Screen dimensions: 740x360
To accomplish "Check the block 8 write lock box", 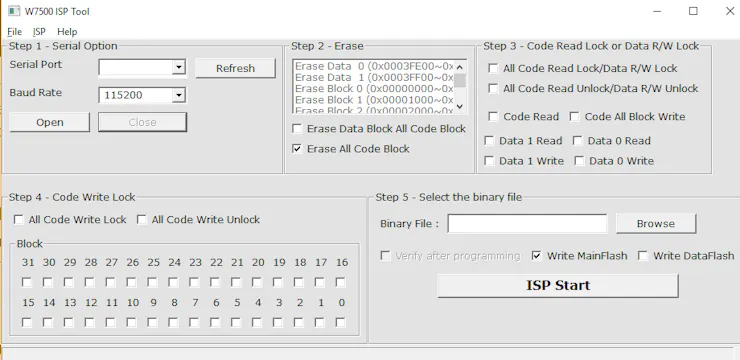I will pyautogui.click(x=173, y=322).
